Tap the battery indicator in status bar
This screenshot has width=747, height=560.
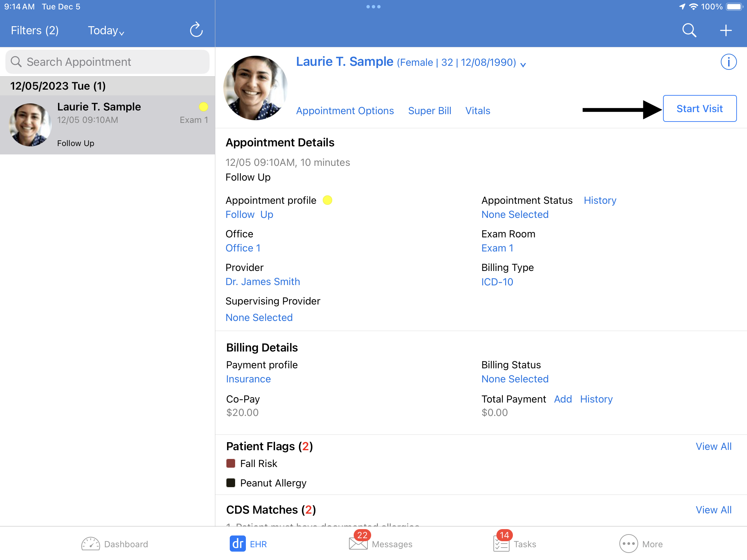point(734,7)
